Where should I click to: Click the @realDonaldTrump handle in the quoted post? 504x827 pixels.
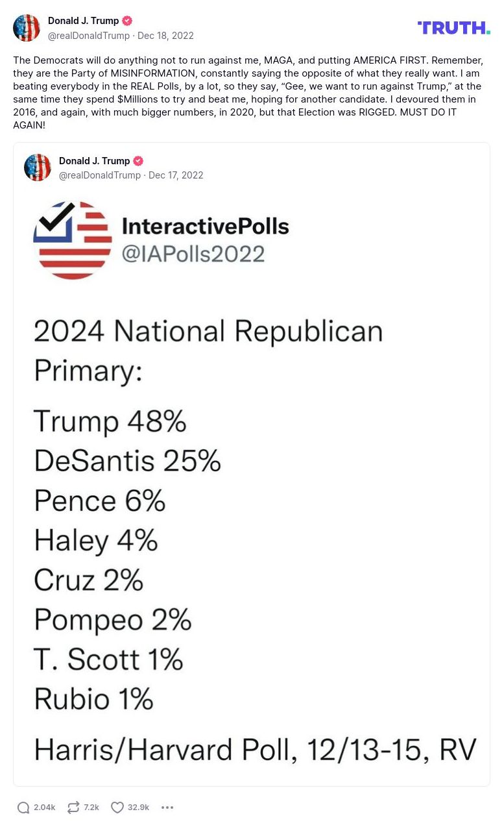pos(99,175)
